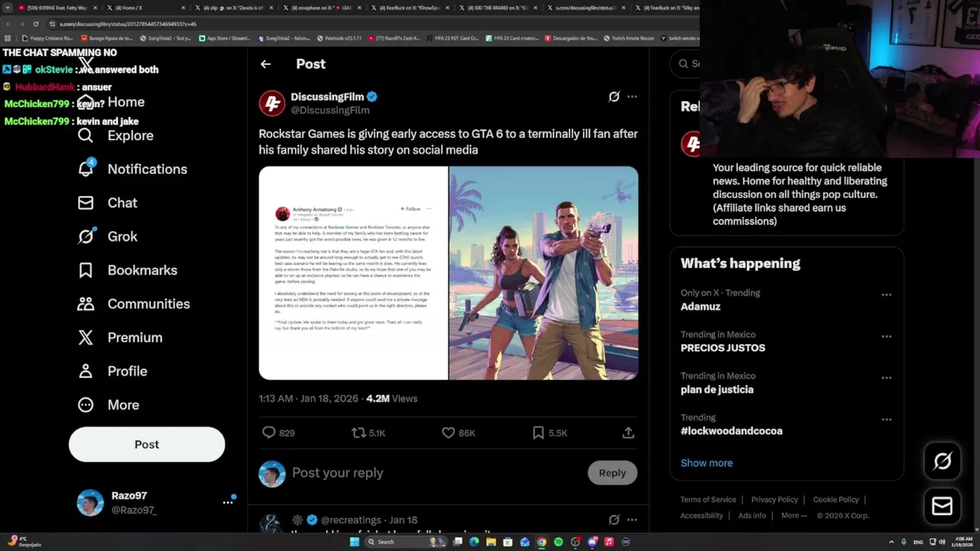Screen dimensions: 980x551
Task: Open three-dot menu on recreatings reply
Action: [632, 520]
